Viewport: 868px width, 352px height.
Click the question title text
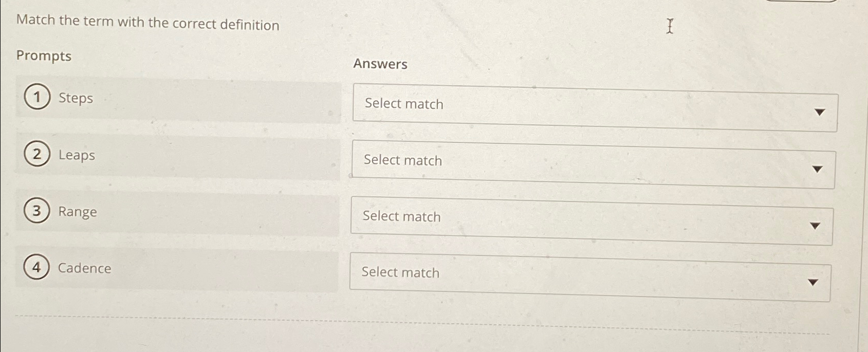point(147,24)
